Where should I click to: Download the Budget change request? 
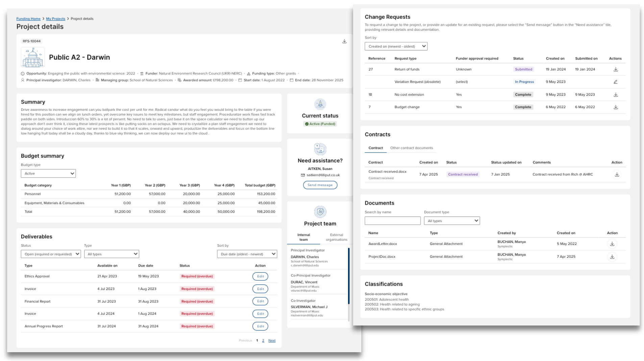point(616,107)
